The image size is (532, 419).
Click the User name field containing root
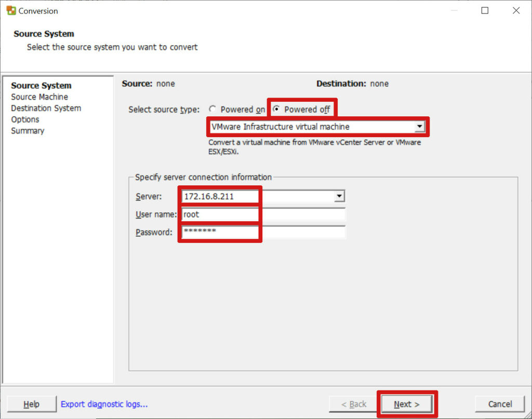click(x=263, y=214)
